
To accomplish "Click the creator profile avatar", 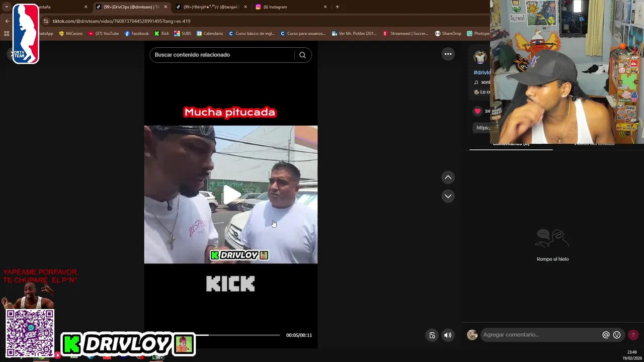I will (480, 57).
